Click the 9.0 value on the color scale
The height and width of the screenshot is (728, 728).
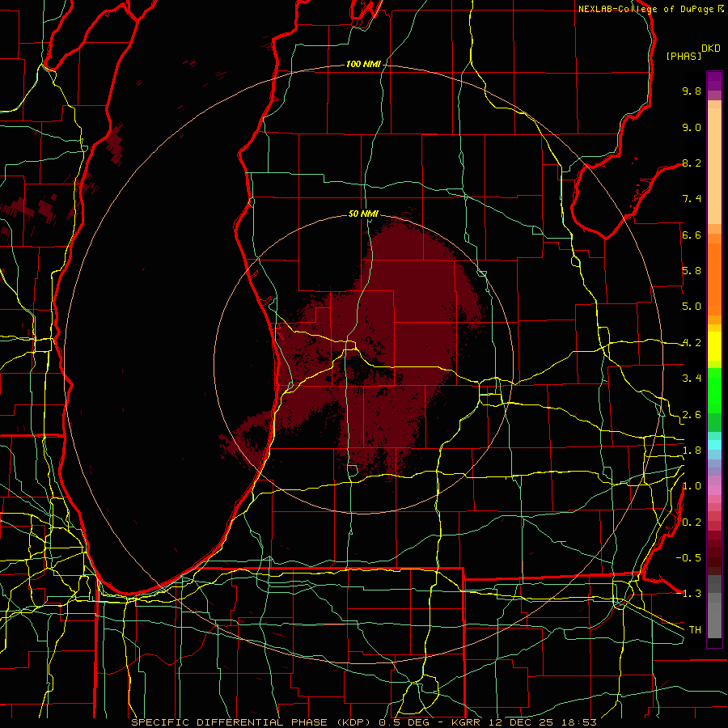692,127
